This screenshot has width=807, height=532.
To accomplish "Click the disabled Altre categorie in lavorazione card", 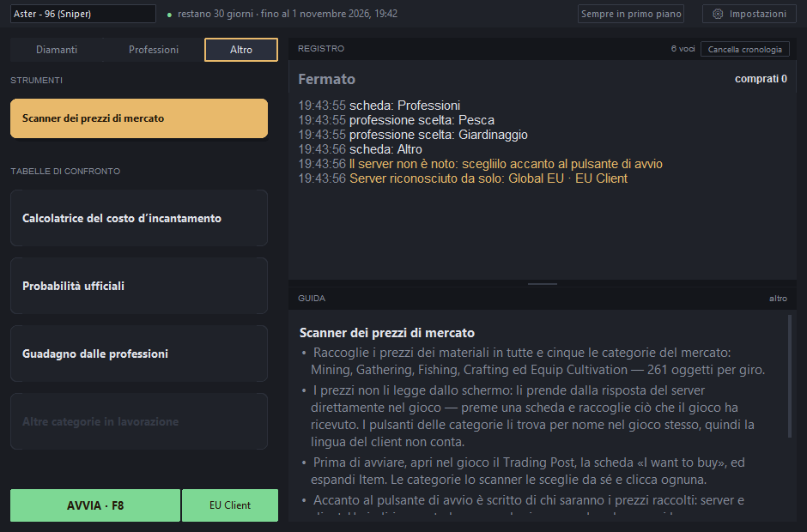I will (x=139, y=421).
